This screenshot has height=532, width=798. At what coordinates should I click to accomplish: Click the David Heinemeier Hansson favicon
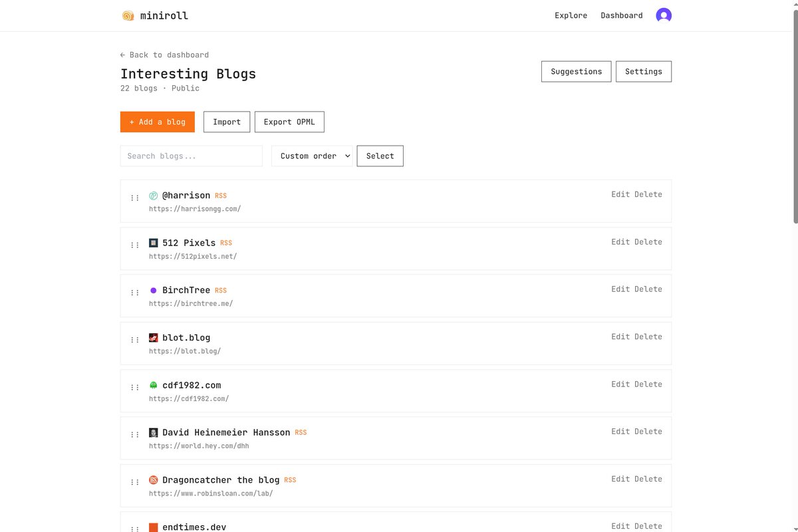click(154, 432)
